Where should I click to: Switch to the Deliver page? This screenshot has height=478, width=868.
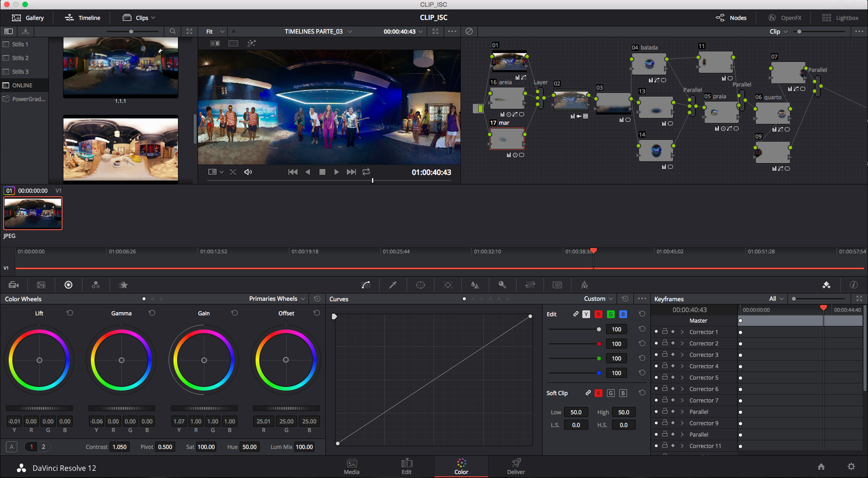[515, 466]
